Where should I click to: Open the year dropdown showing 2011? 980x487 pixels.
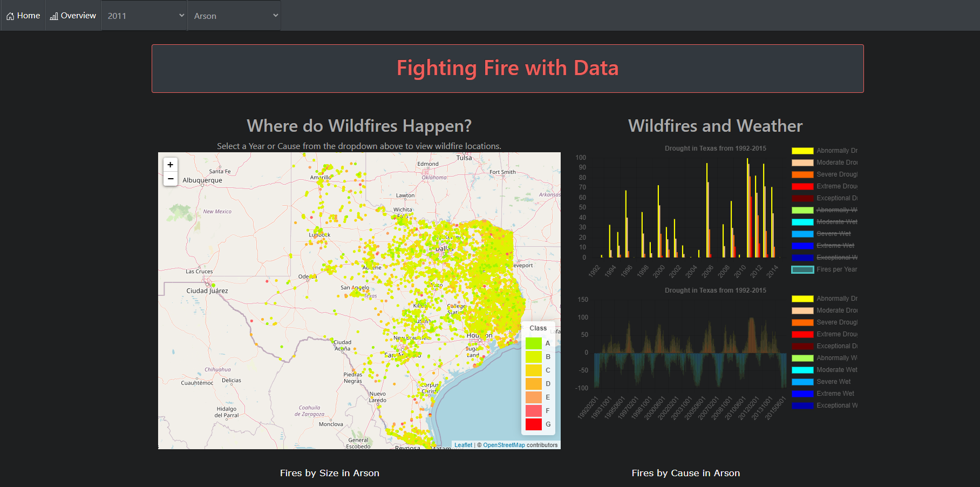144,16
